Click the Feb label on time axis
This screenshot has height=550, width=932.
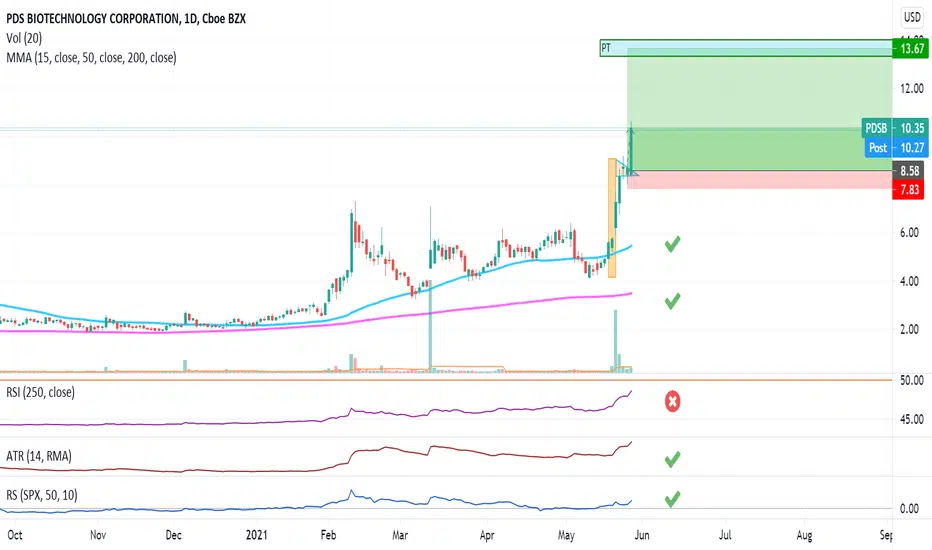pyautogui.click(x=328, y=535)
